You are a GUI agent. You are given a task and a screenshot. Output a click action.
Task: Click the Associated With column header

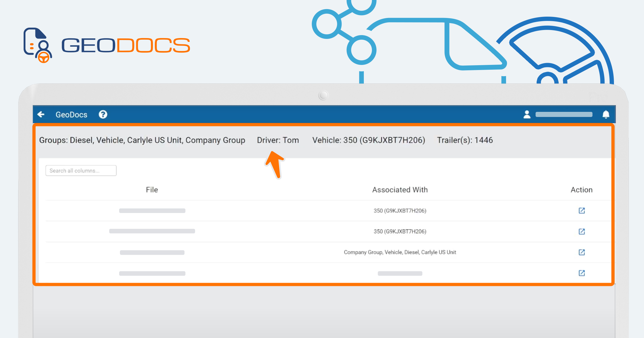click(400, 190)
